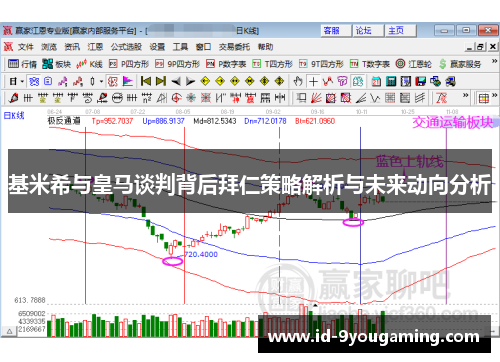Select the parallel lines drawing tool
Screen dimensions: 500x362
coord(420,98)
